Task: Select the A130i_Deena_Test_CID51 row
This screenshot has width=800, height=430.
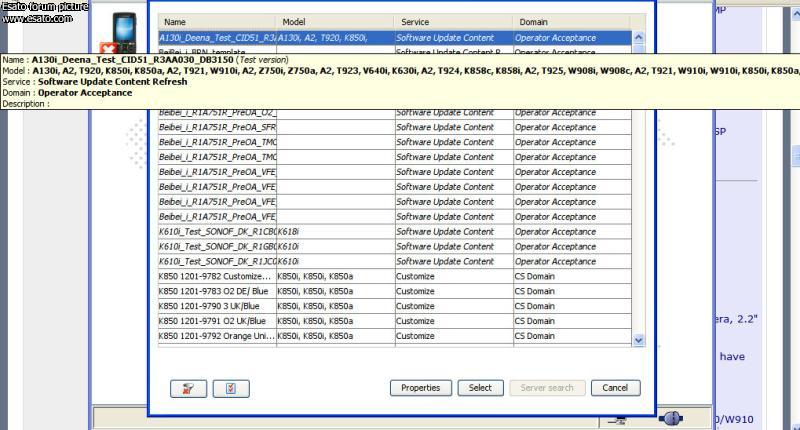Action: point(217,38)
